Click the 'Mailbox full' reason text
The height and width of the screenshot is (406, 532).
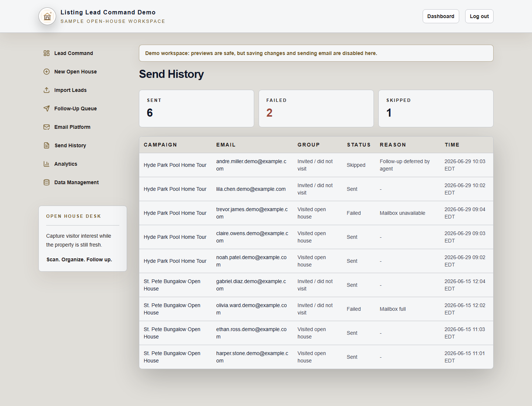(393, 309)
